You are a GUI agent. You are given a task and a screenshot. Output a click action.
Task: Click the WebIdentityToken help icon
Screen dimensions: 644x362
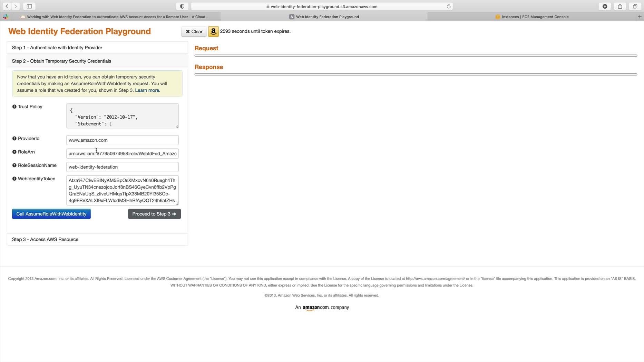[x=14, y=179]
